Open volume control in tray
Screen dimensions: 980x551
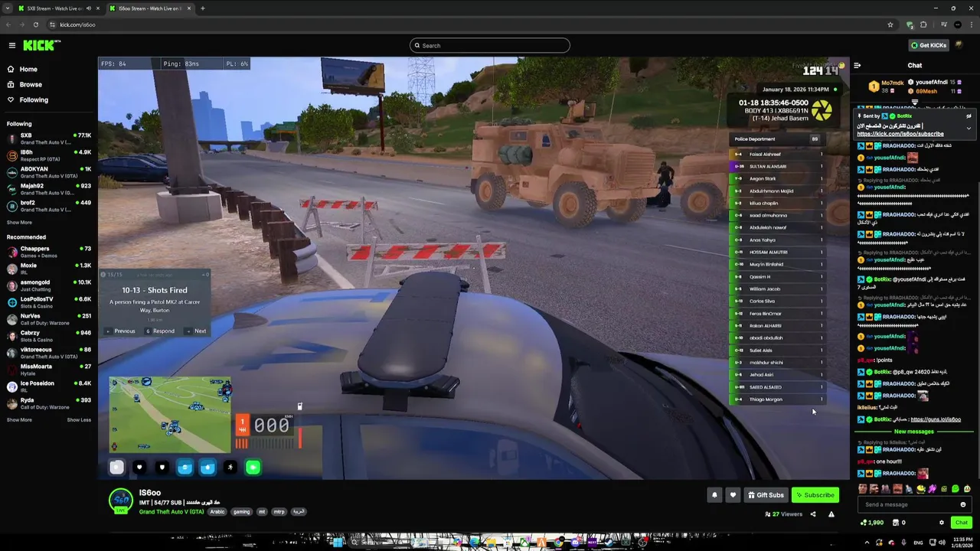942,543
